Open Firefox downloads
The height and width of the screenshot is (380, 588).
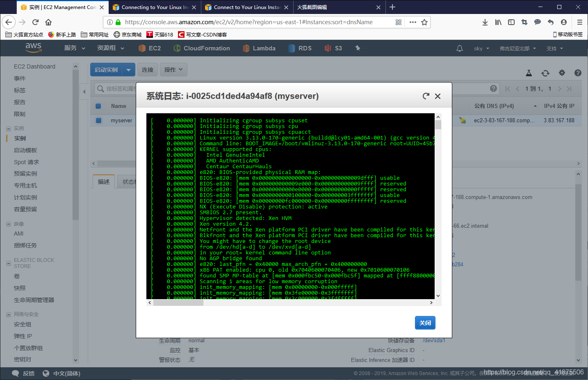click(x=485, y=22)
